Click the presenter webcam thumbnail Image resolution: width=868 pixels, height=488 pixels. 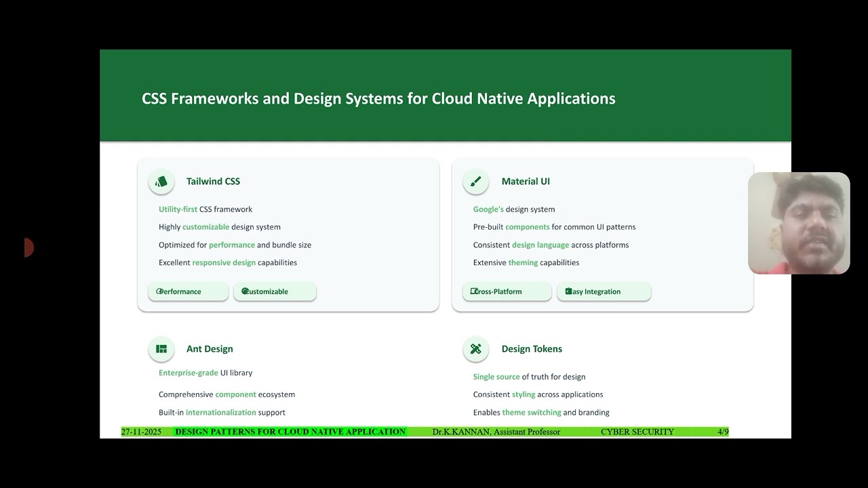799,223
